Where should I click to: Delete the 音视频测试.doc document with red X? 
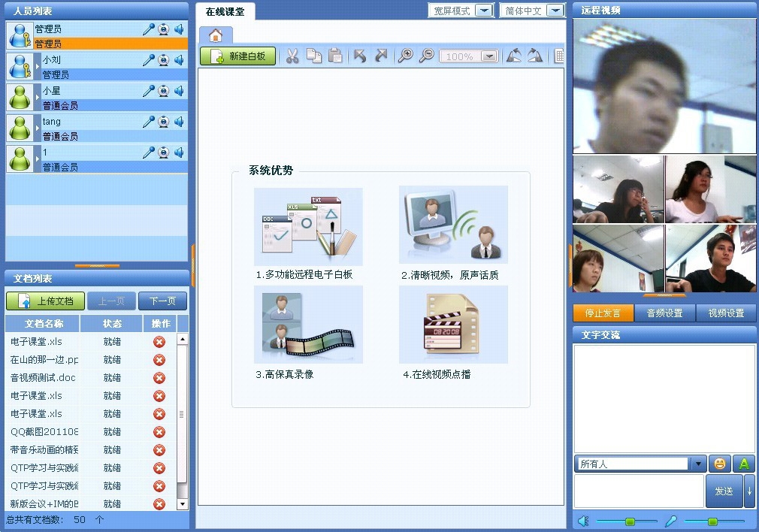(x=159, y=378)
